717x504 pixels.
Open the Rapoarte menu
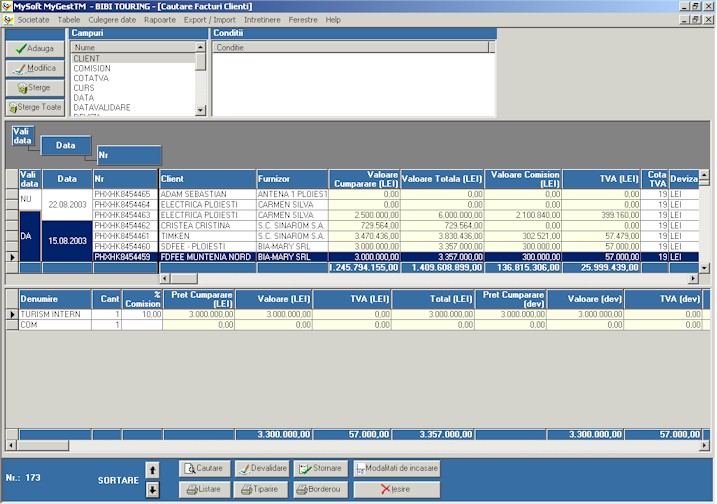pos(159,19)
